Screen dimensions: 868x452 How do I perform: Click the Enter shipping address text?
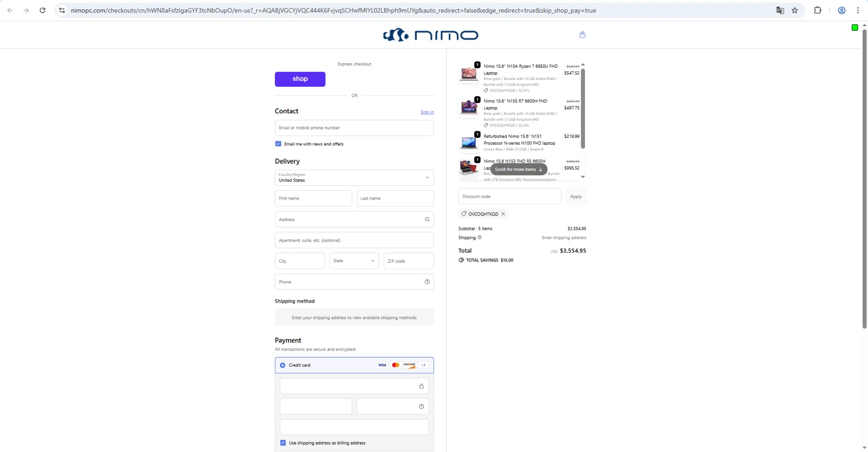(x=564, y=237)
